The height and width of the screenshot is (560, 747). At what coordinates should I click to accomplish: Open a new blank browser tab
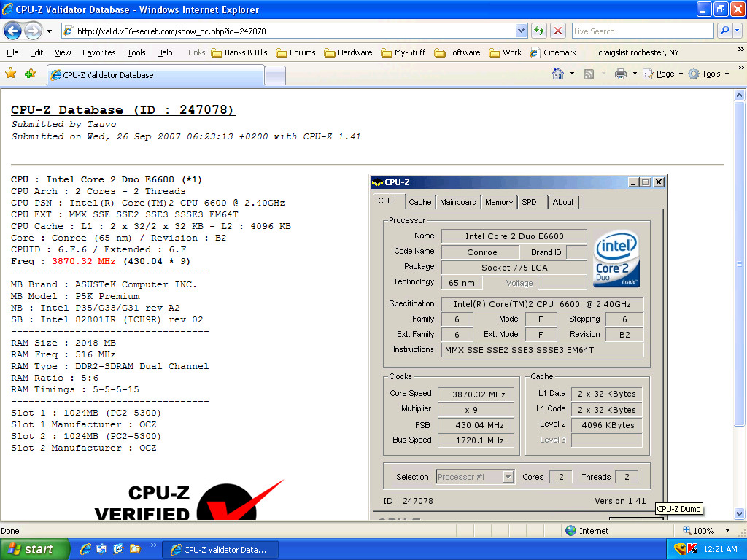(275, 75)
